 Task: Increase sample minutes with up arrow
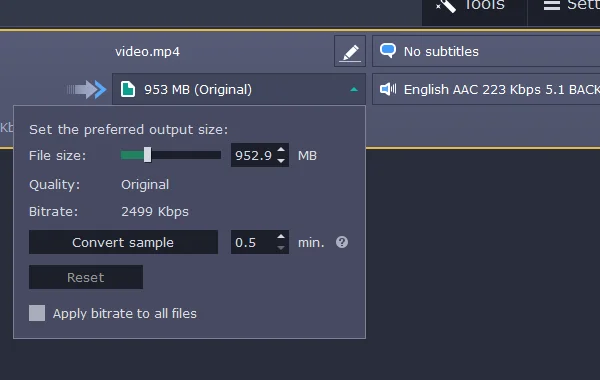click(x=281, y=236)
